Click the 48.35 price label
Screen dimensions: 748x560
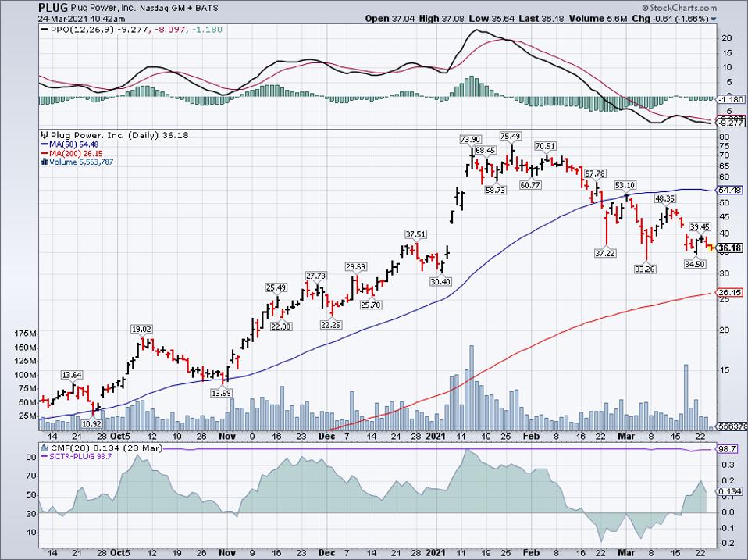[x=665, y=198]
